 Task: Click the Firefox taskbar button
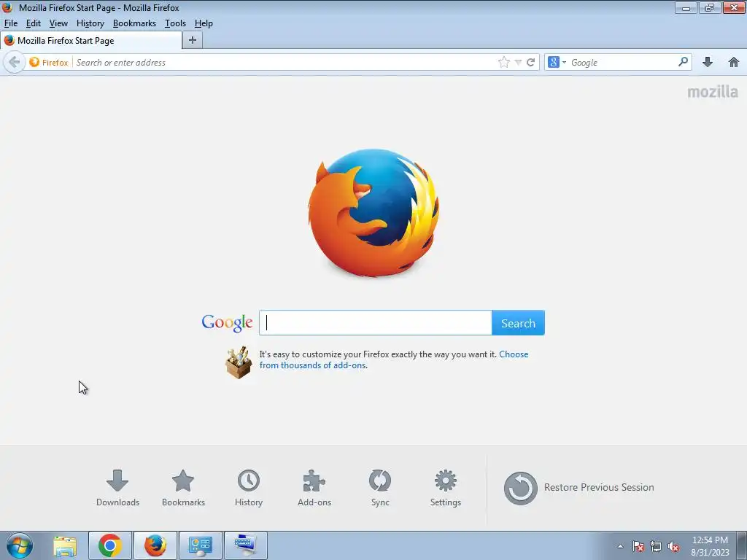click(x=155, y=545)
